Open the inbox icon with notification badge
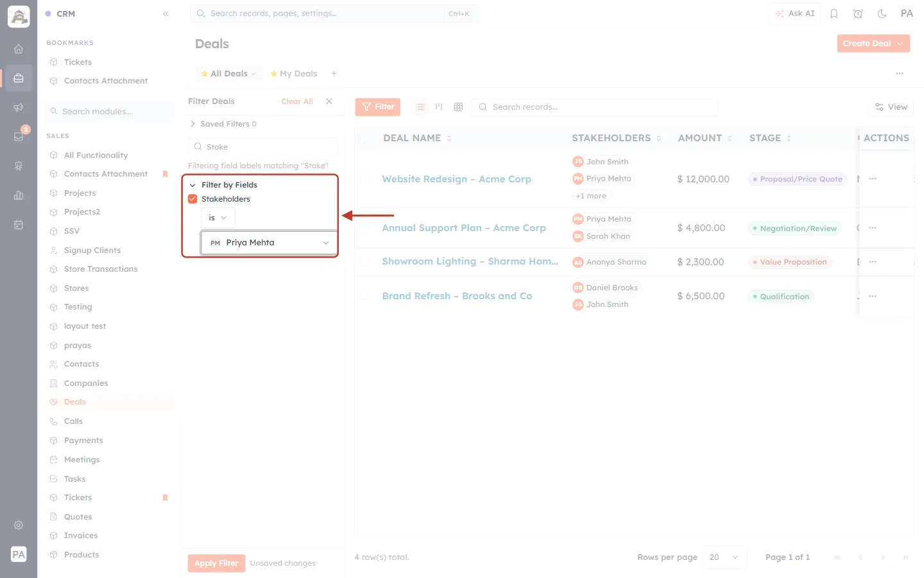The width and height of the screenshot is (924, 578). (19, 136)
